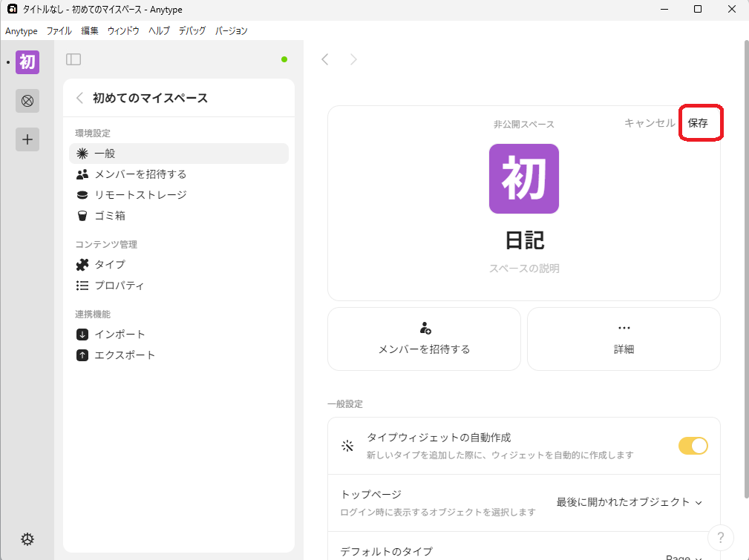Cancel editing with キャンセル
The image size is (749, 560).
[650, 122]
